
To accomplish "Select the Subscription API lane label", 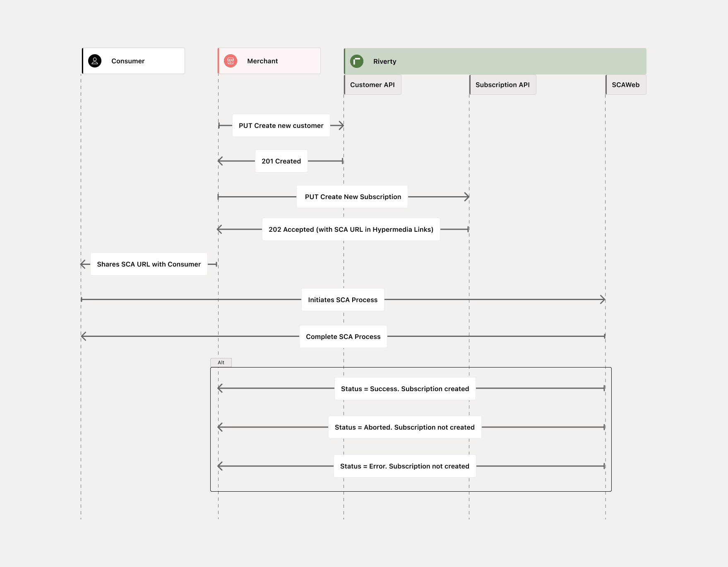I will pyautogui.click(x=502, y=85).
